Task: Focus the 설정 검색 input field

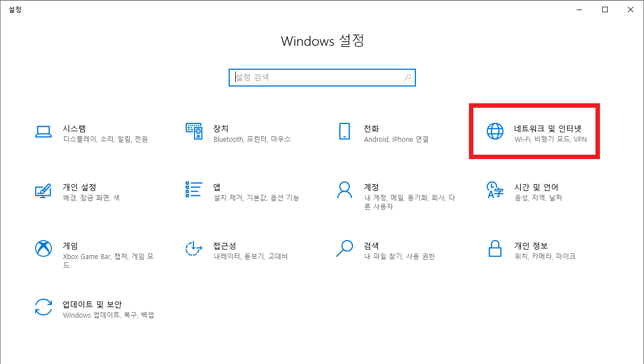Action: coord(322,78)
